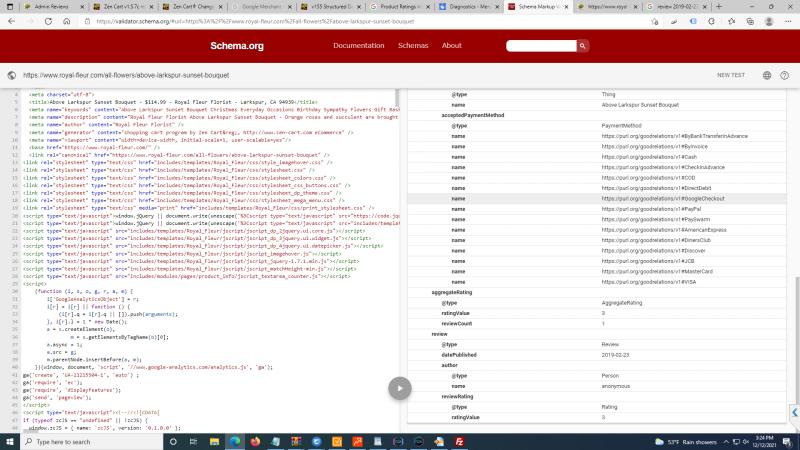The height and width of the screenshot is (450, 800).
Task: Open the tab actions menu icon
Action: (10, 7)
